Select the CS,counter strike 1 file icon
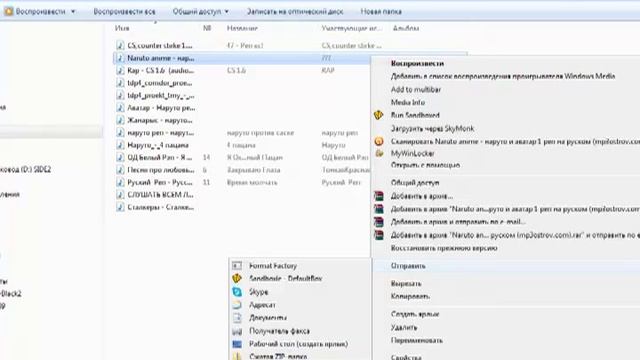The height and width of the screenshot is (360, 640). (120, 45)
